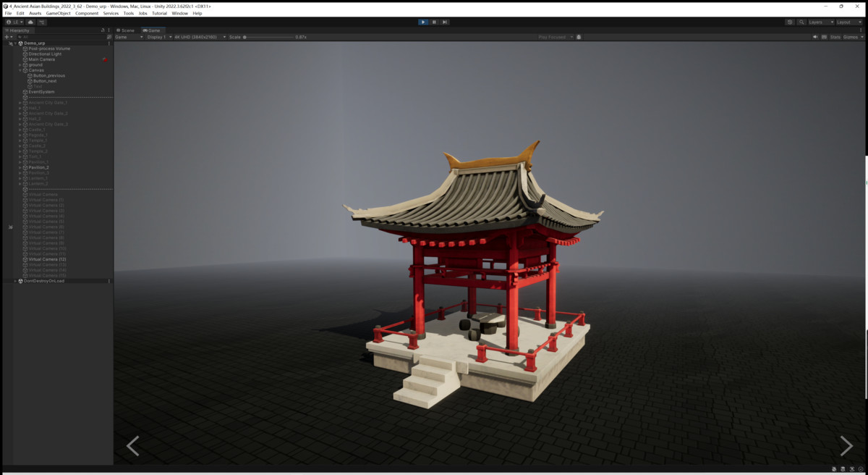Viewport: 868px width, 475px height.
Task: Open the Gizmos dropdown
Action: point(854,36)
